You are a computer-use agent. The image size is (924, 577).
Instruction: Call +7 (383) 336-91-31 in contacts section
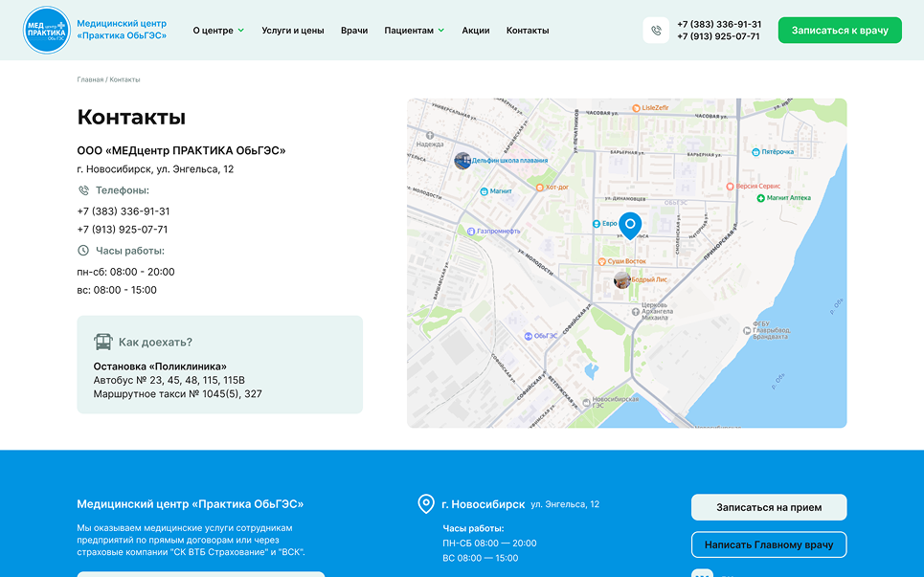pos(124,211)
